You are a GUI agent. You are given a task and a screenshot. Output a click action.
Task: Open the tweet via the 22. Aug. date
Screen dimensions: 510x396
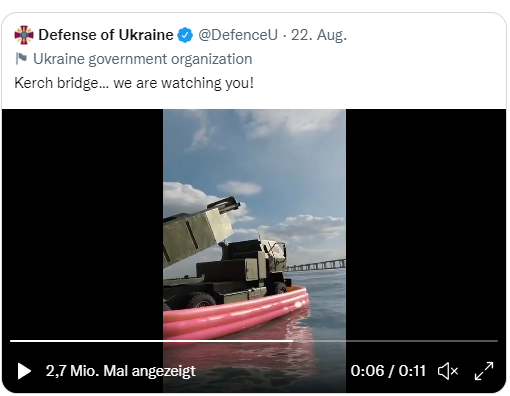click(x=319, y=35)
